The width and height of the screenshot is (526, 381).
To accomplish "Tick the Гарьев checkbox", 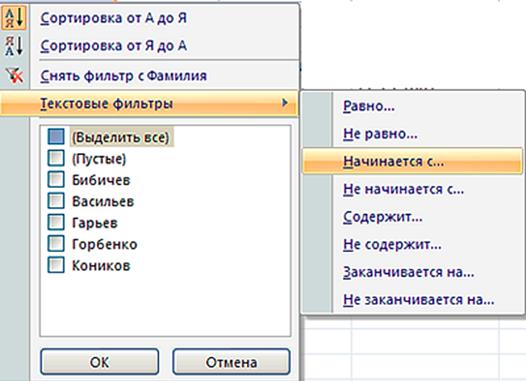I will click(56, 223).
